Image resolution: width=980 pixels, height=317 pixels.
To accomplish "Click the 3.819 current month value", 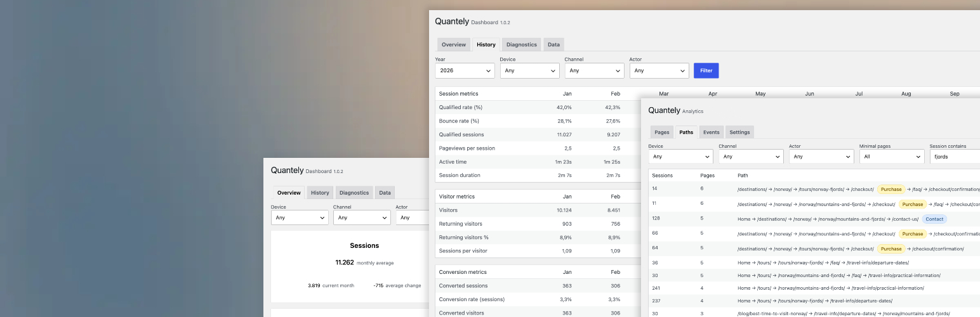I will pos(314,285).
